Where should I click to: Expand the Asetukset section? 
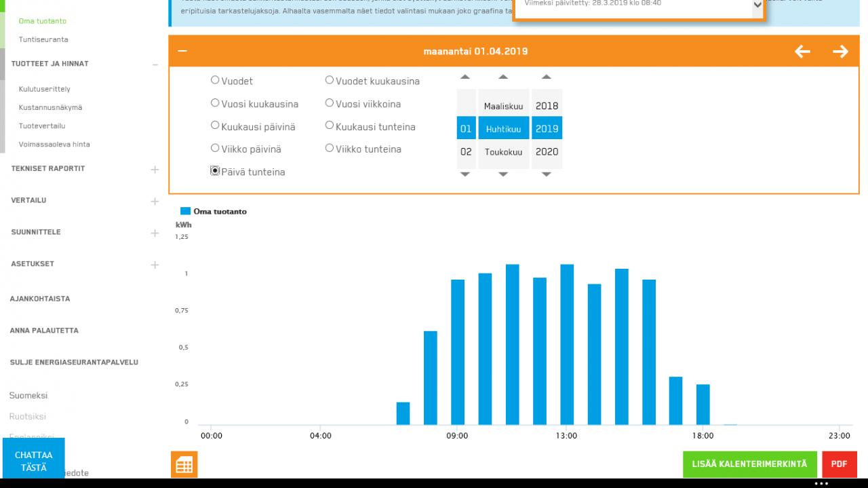[x=155, y=265]
